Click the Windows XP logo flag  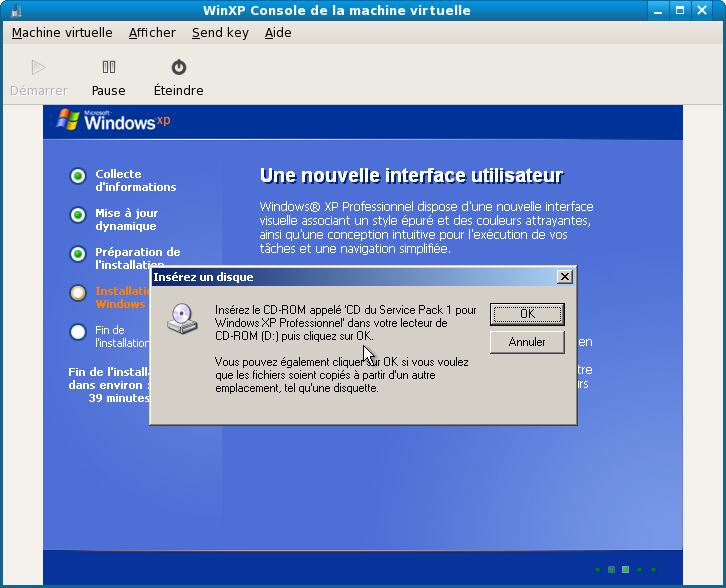68,120
